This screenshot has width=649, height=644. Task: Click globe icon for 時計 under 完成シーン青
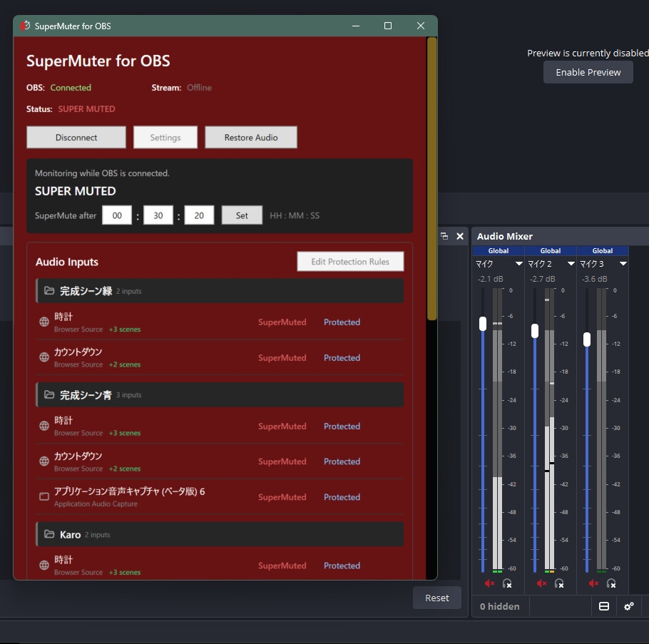(x=44, y=426)
